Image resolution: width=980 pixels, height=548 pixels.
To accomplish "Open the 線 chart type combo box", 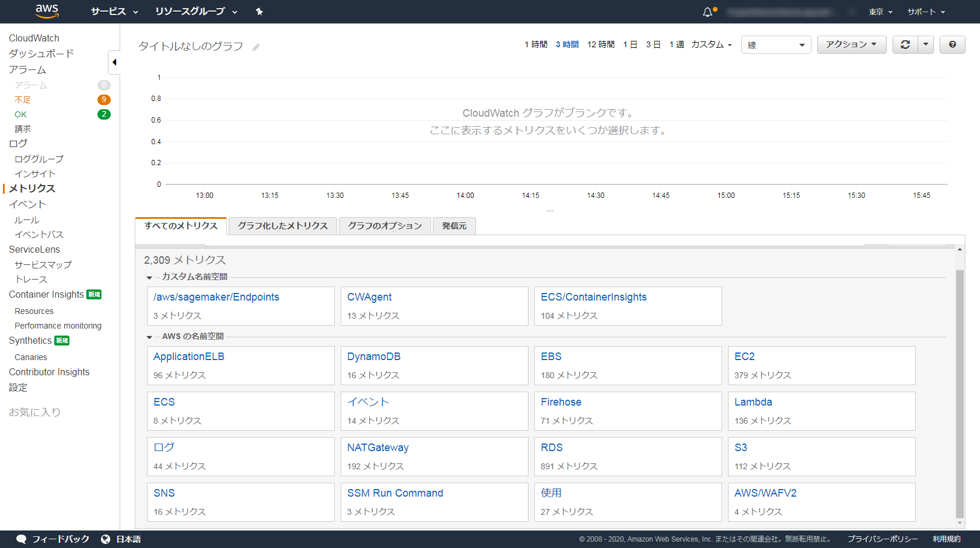I will [x=776, y=45].
